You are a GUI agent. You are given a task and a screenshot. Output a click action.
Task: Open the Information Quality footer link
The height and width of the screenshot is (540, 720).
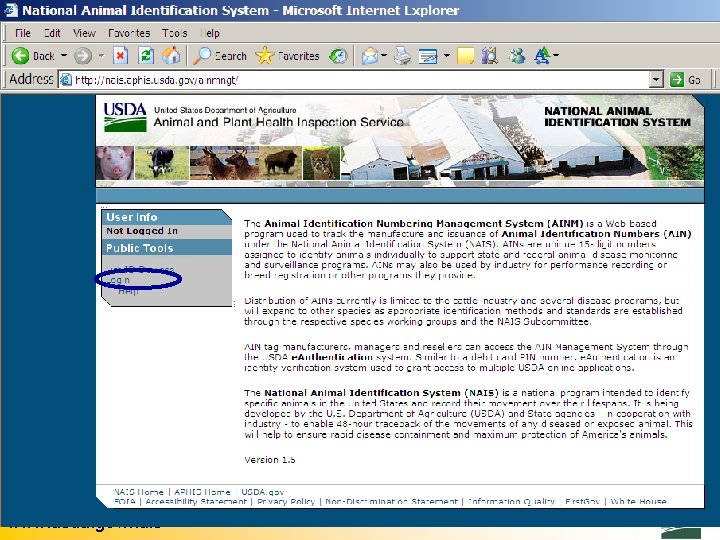[511, 501]
